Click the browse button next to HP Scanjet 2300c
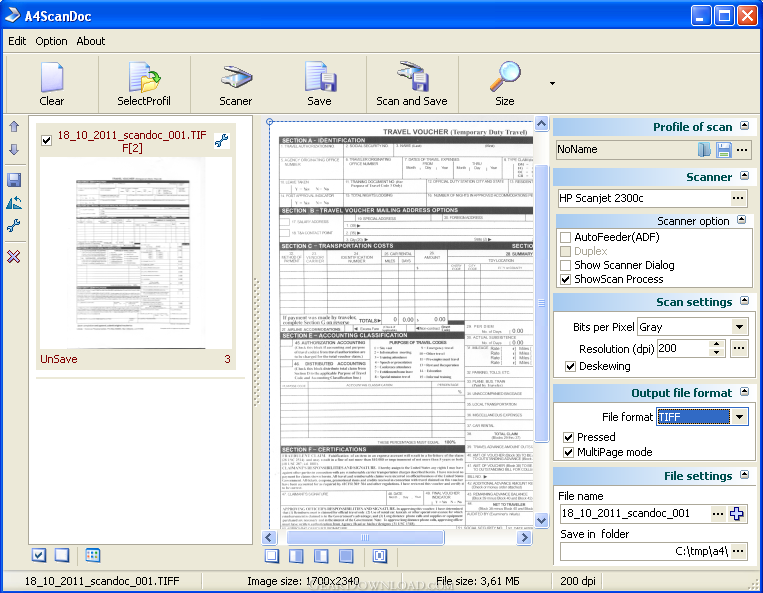 739,199
